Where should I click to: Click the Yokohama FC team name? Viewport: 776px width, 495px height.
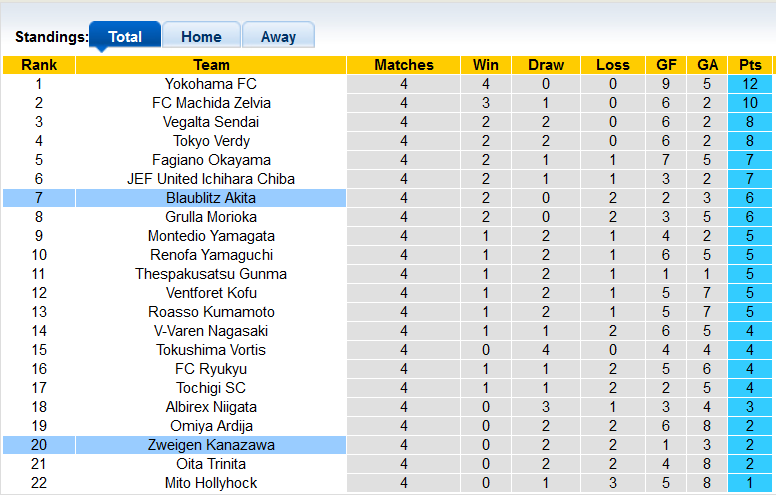click(x=211, y=84)
